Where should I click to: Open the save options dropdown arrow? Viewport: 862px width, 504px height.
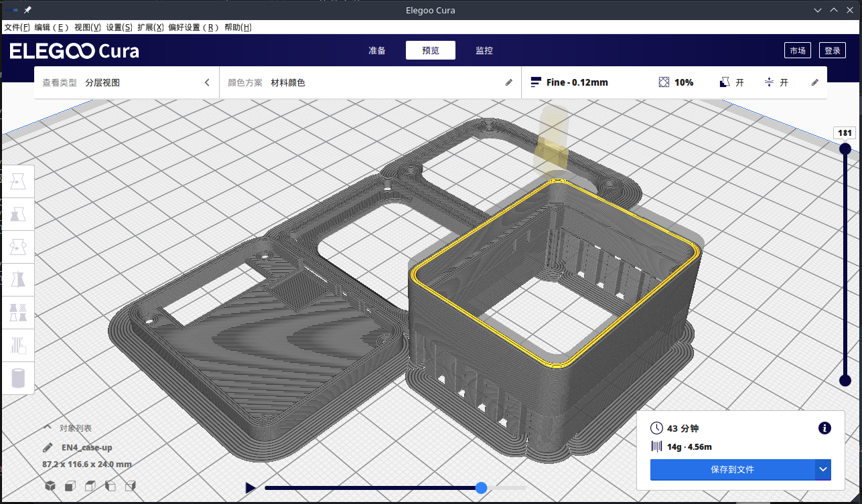coord(823,469)
